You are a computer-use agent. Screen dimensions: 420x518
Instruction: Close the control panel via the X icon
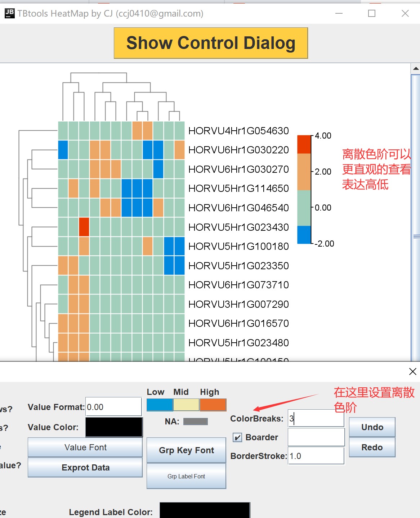point(413,371)
